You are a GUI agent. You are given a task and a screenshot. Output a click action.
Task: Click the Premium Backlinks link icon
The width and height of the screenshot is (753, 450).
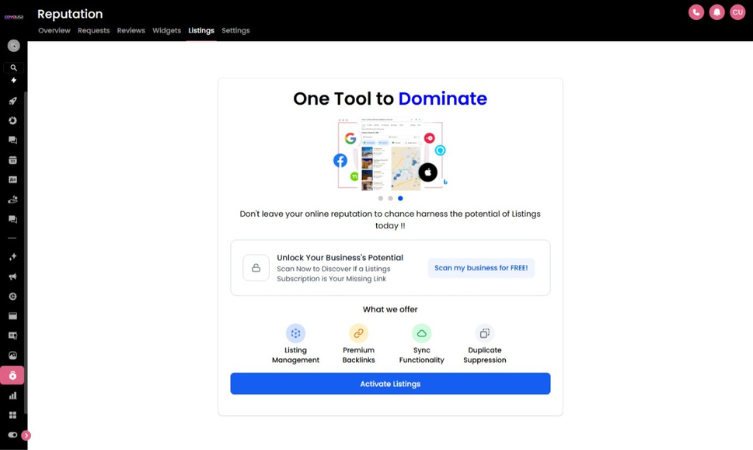(x=358, y=333)
